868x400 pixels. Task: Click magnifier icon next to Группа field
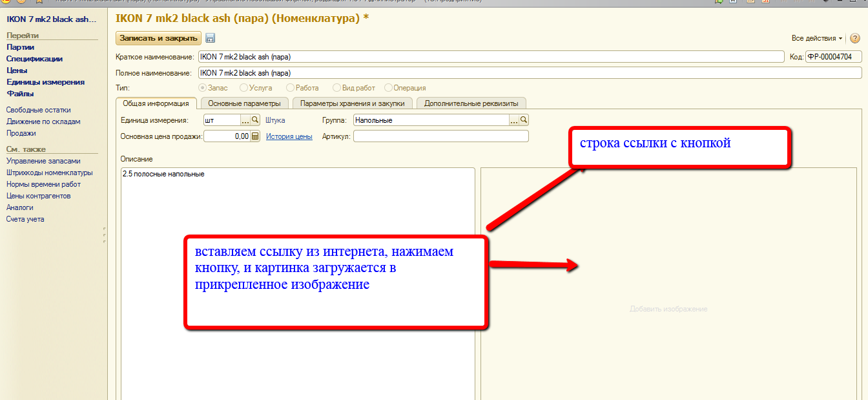tap(524, 120)
